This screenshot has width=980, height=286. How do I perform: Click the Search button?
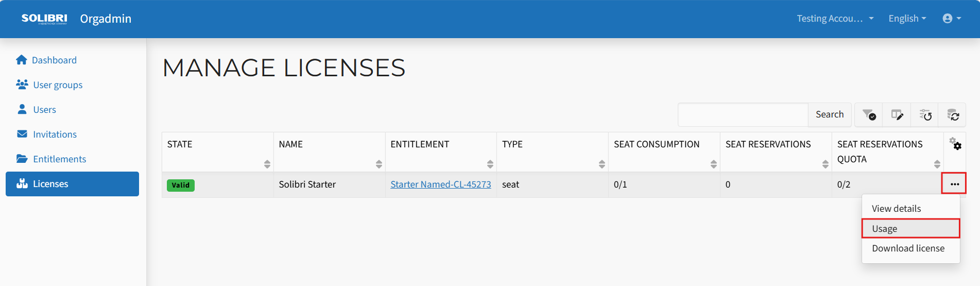[x=829, y=114]
